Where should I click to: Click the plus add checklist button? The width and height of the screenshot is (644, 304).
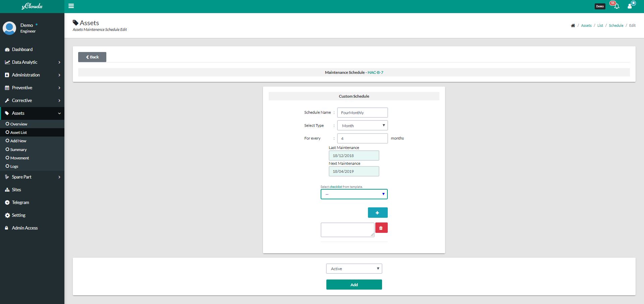(377, 213)
